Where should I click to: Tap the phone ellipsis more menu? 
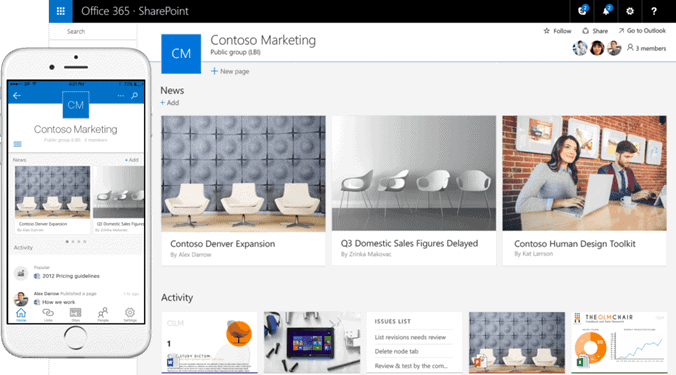coord(121,96)
